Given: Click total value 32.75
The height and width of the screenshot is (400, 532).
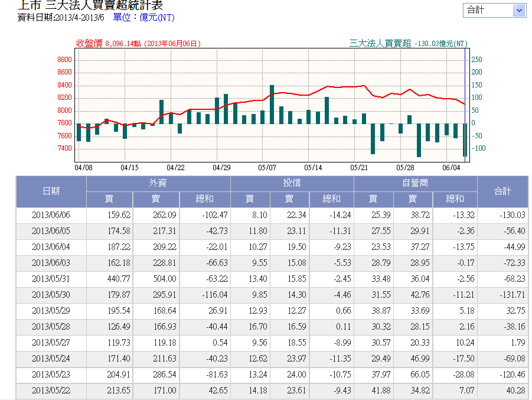Looking at the screenshot, I should click(516, 311).
